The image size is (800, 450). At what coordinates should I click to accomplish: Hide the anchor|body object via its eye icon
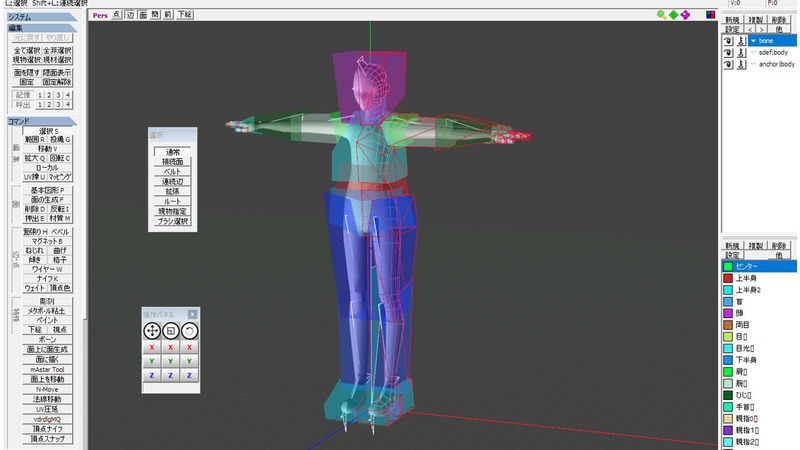729,64
